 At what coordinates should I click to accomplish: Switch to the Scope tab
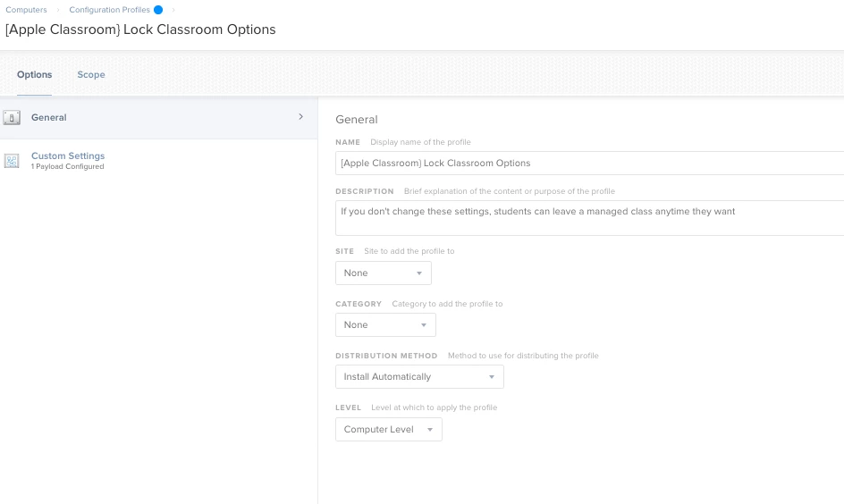[91, 75]
